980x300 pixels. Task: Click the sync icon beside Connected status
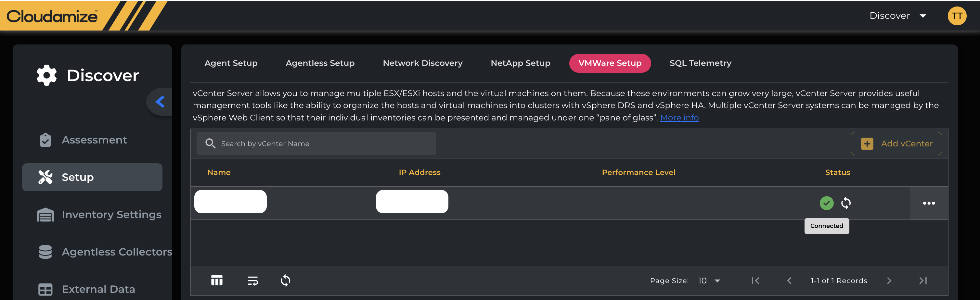coord(846,203)
